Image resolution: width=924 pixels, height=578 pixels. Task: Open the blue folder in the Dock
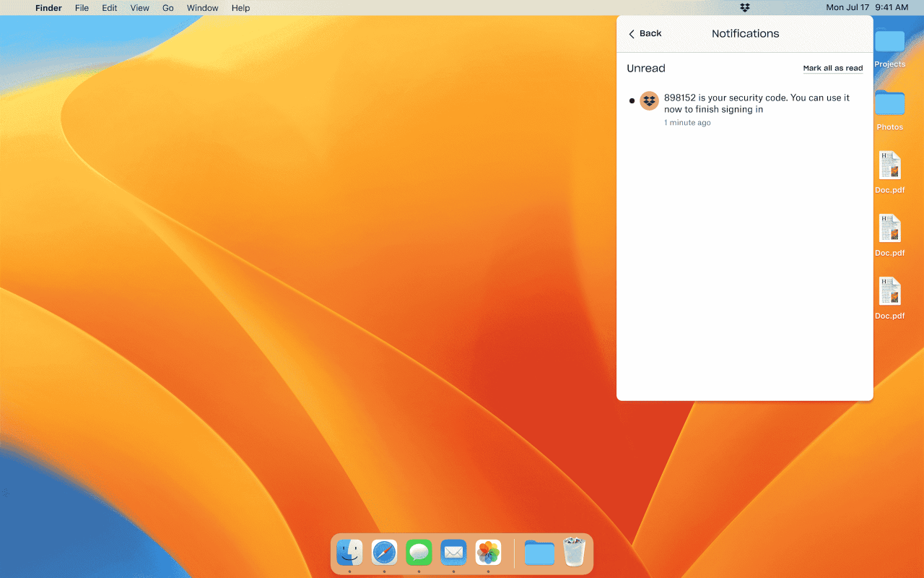coord(540,553)
